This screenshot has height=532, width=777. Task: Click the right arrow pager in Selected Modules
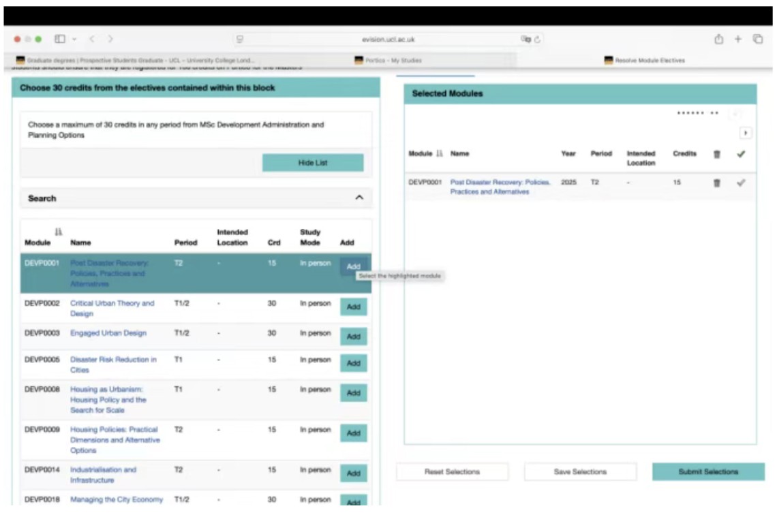pyautogui.click(x=745, y=133)
